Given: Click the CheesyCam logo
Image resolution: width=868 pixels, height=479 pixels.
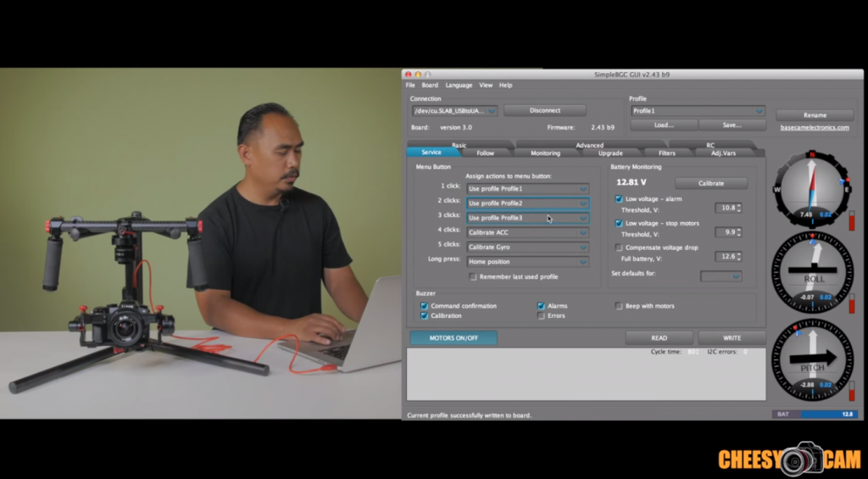Looking at the screenshot, I should pos(789,459).
